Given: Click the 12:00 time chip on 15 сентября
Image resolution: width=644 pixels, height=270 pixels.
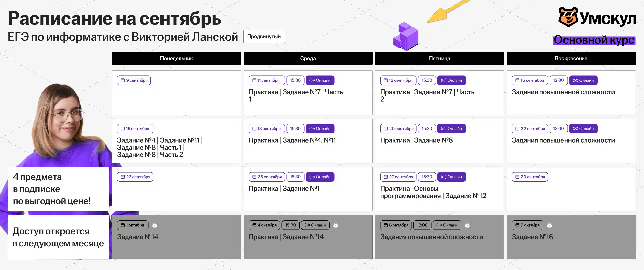Looking at the screenshot, I should tap(558, 80).
